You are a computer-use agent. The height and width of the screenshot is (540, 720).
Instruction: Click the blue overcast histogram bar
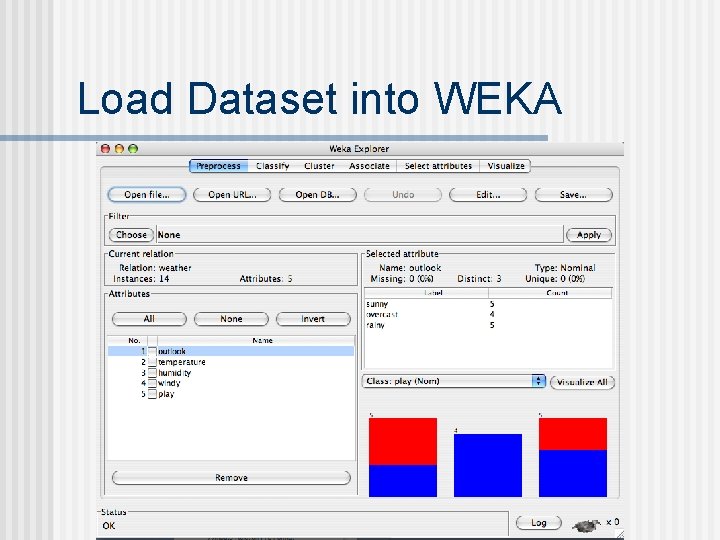click(488, 465)
